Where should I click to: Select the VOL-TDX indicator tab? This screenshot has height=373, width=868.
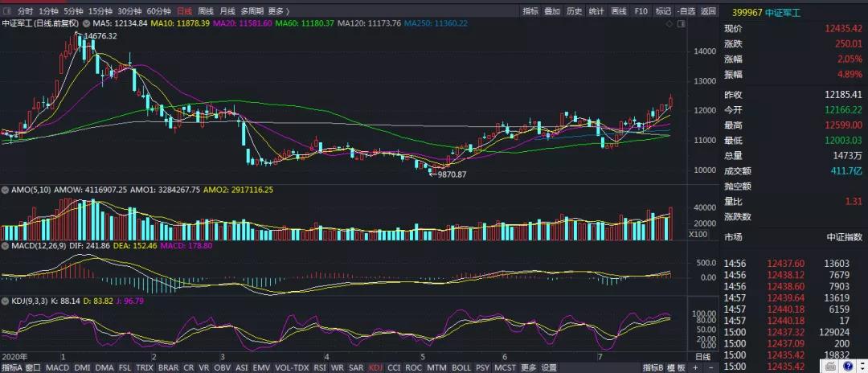coord(292,367)
